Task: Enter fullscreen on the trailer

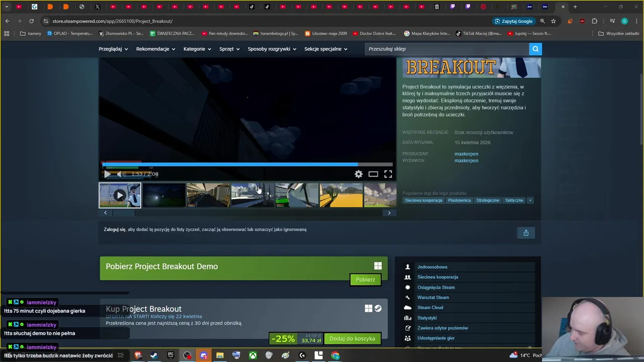Action: point(388,174)
